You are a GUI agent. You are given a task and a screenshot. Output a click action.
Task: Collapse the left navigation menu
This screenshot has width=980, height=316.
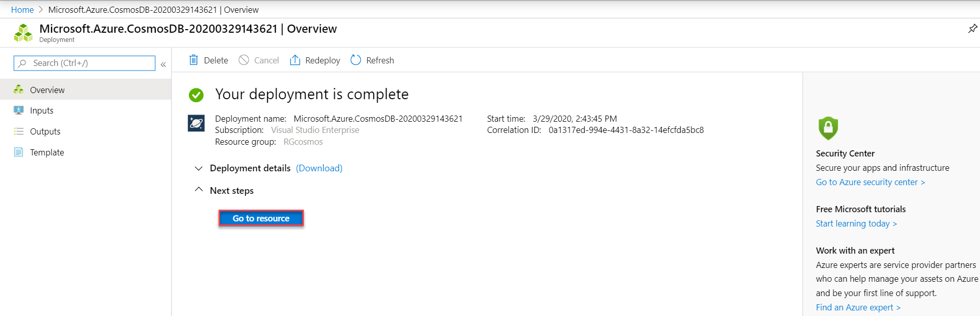(163, 64)
